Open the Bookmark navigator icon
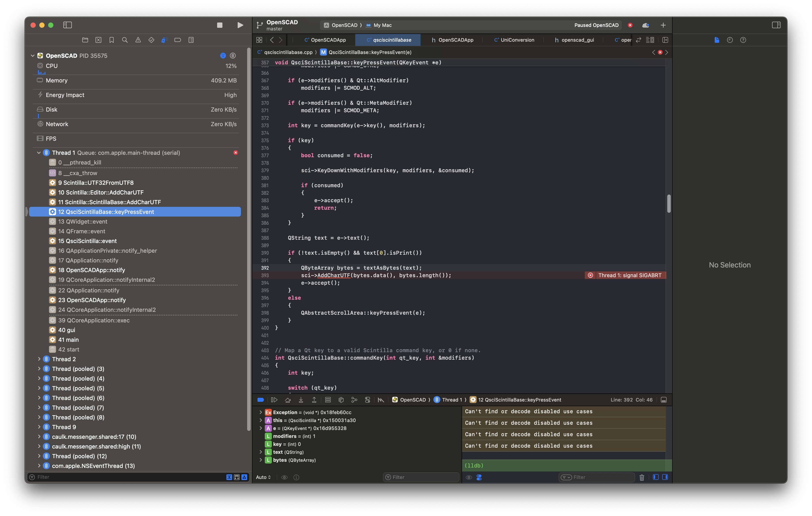 pyautogui.click(x=111, y=40)
